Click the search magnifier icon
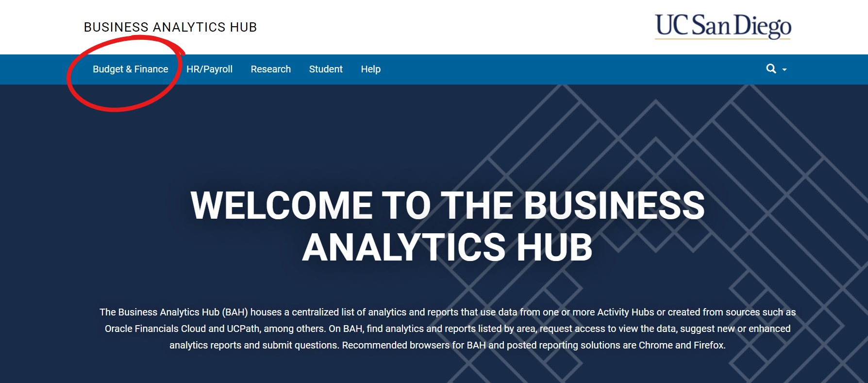The height and width of the screenshot is (383, 868). click(770, 69)
